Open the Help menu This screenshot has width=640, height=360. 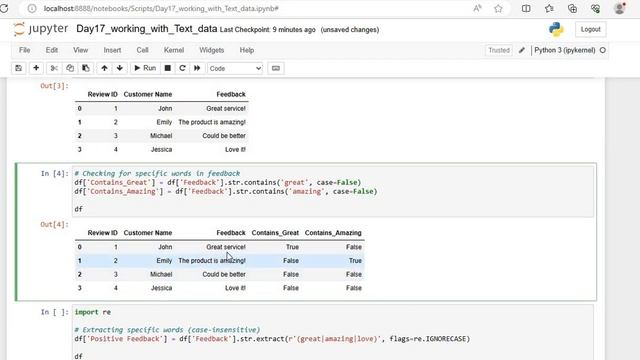click(247, 50)
